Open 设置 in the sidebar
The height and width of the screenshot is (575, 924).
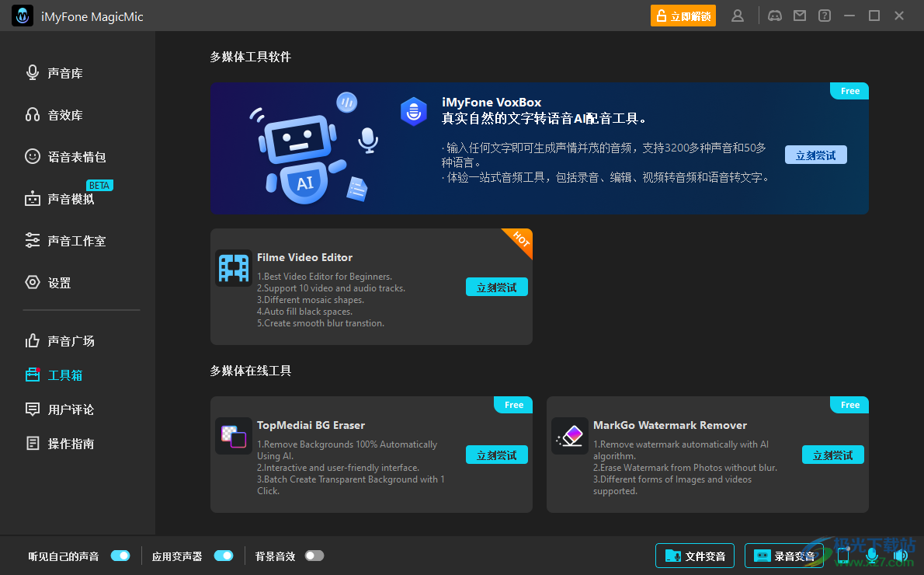48,283
